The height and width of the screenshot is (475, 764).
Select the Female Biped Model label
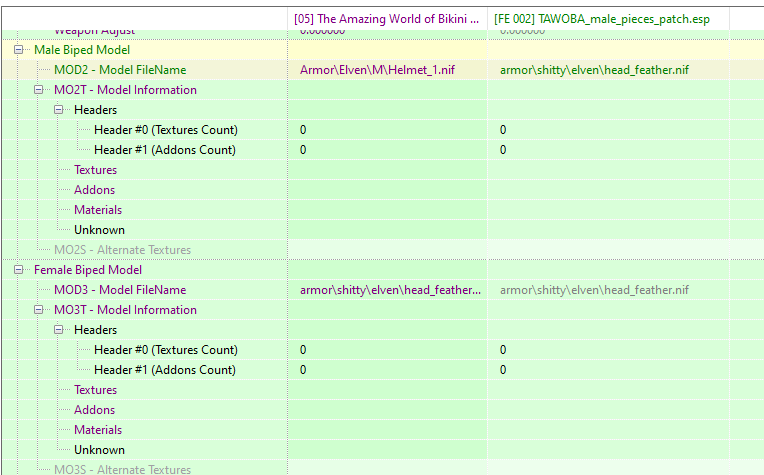88,270
